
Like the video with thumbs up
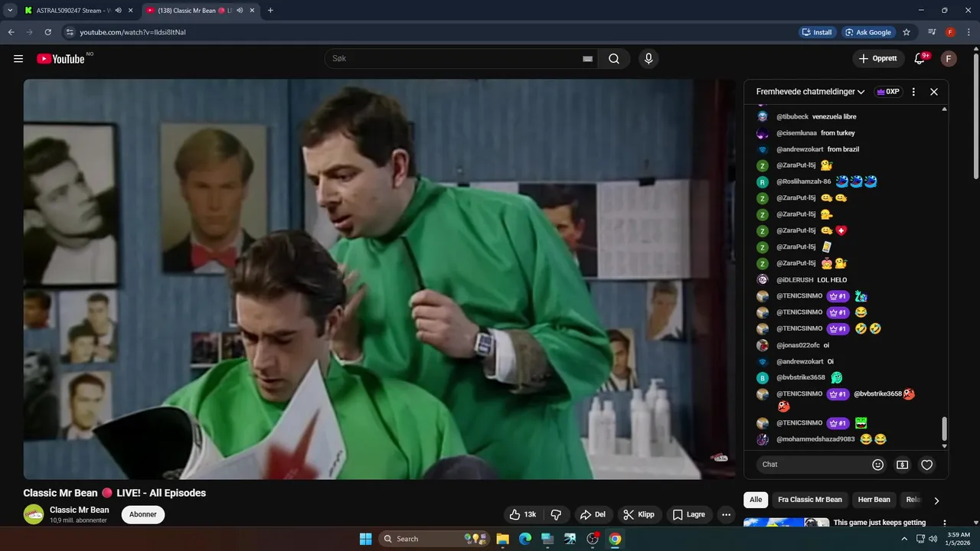(523, 514)
